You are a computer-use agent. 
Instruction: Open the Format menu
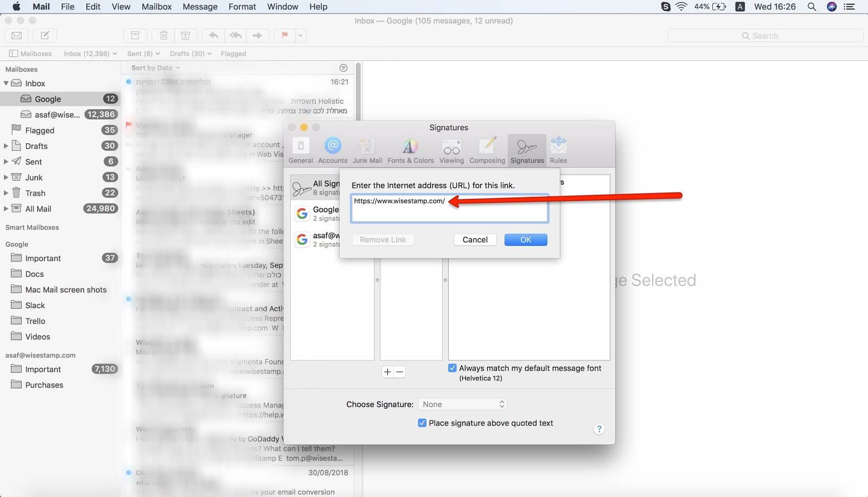point(242,7)
